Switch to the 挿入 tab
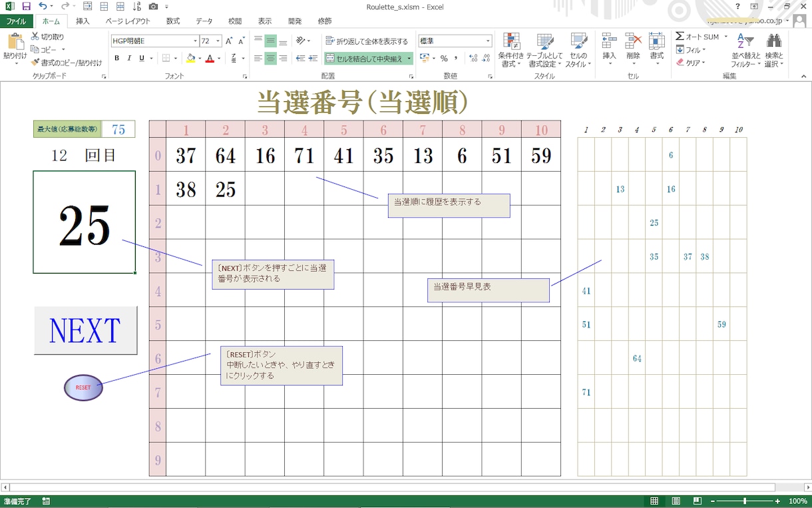 [83, 21]
